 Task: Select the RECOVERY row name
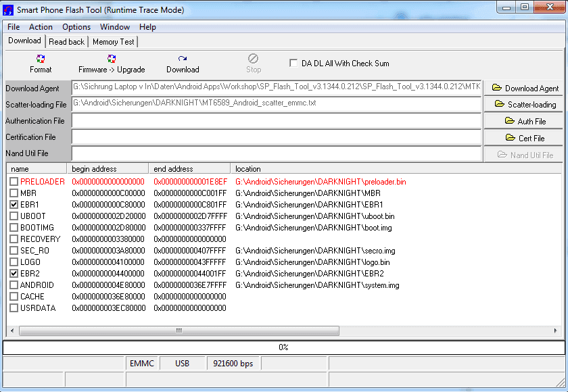point(40,239)
